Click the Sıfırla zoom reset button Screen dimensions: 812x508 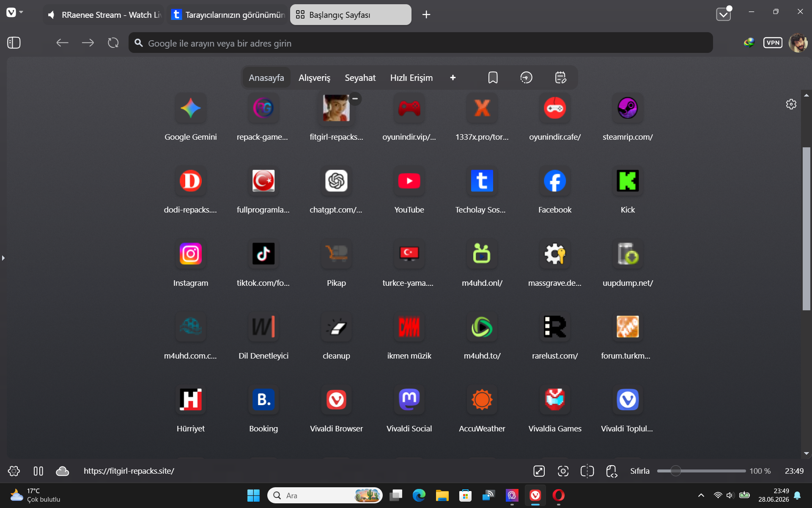[x=640, y=471]
